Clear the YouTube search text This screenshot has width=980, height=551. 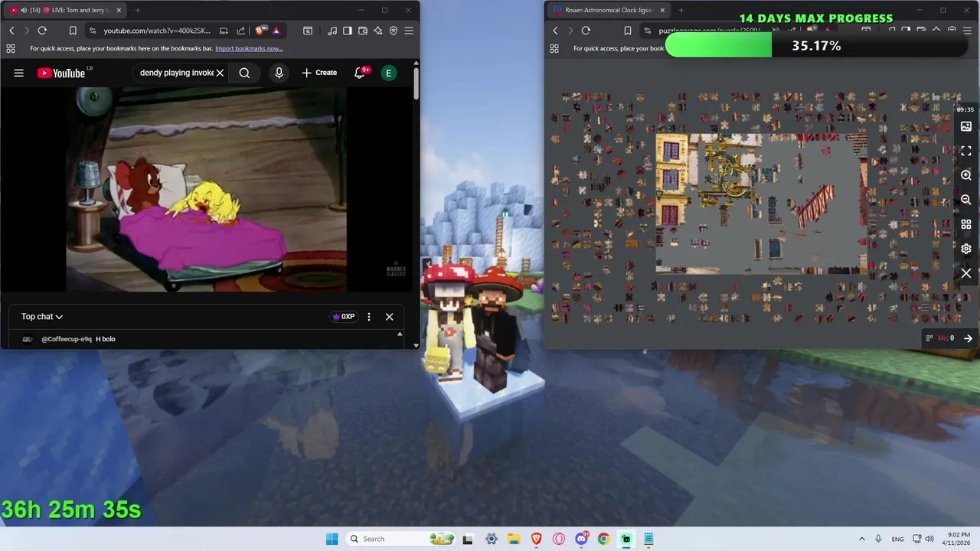(x=220, y=73)
